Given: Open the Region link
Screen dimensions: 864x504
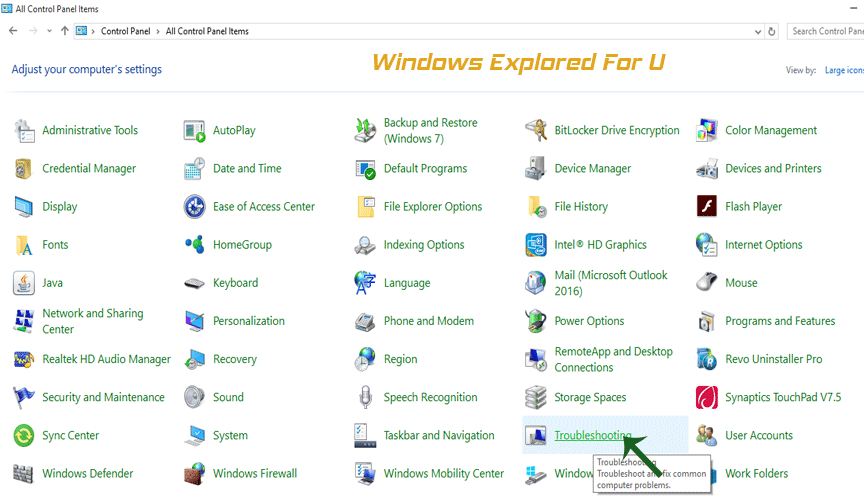Looking at the screenshot, I should pos(400,359).
